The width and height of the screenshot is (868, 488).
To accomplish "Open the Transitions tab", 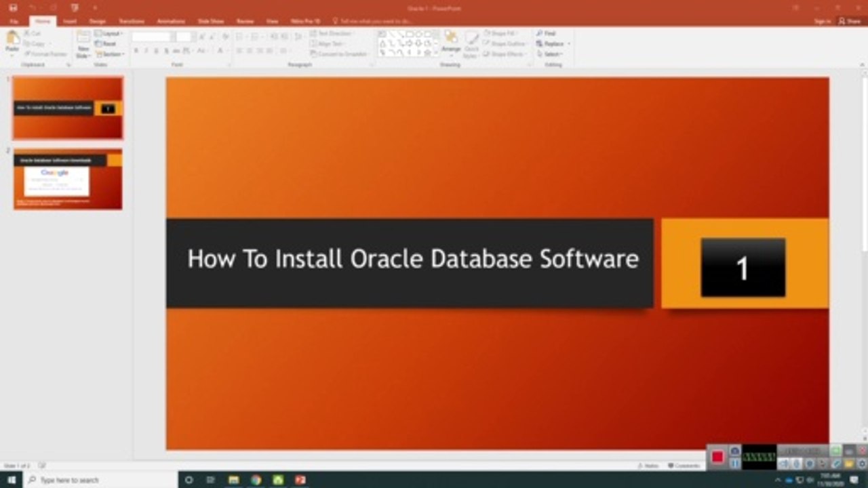I will (132, 21).
